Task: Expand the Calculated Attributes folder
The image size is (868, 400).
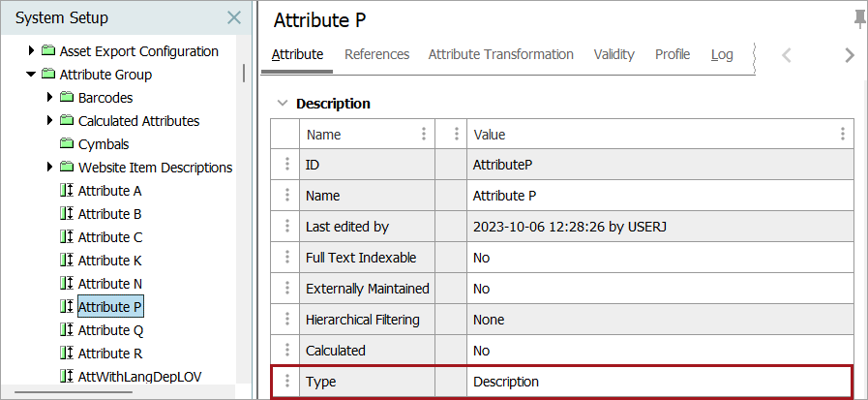Action: 50,121
